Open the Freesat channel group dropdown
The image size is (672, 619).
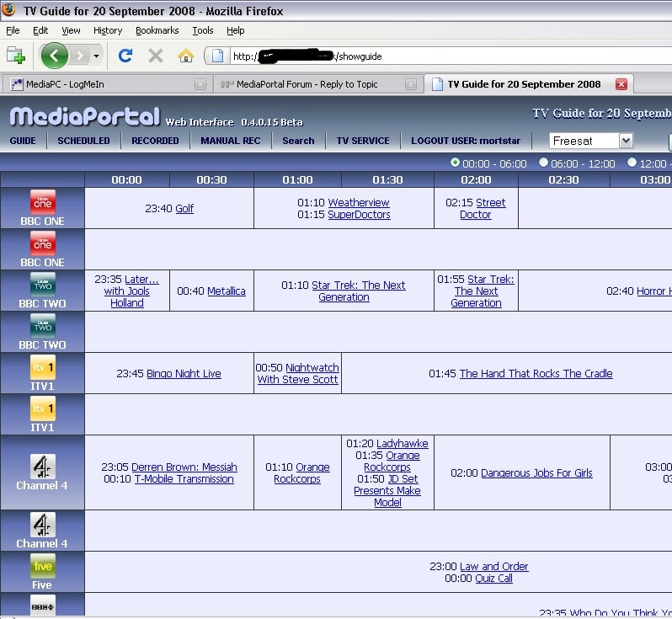pos(625,141)
